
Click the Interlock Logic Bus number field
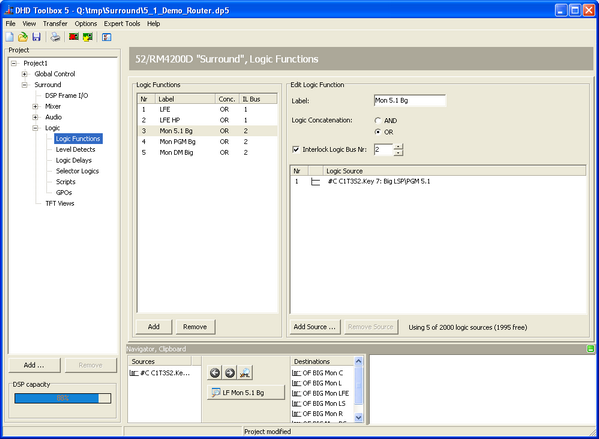point(384,149)
